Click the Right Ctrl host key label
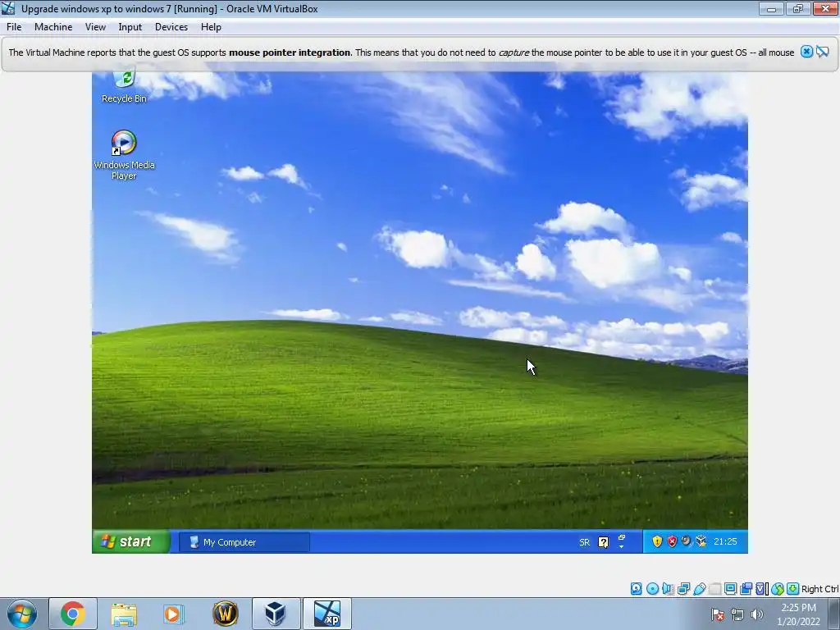Image resolution: width=840 pixels, height=630 pixels. click(819, 589)
